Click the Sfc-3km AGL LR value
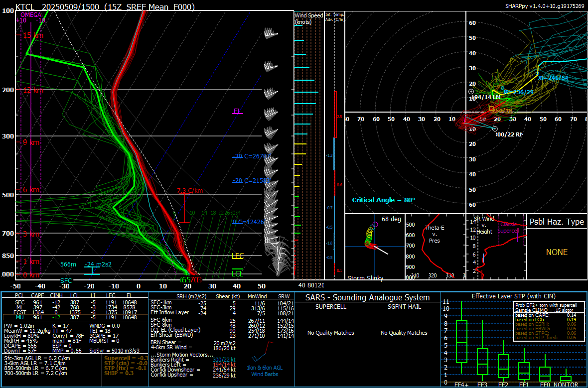Screen dimensions: 588x388 pyautogui.click(x=37, y=358)
